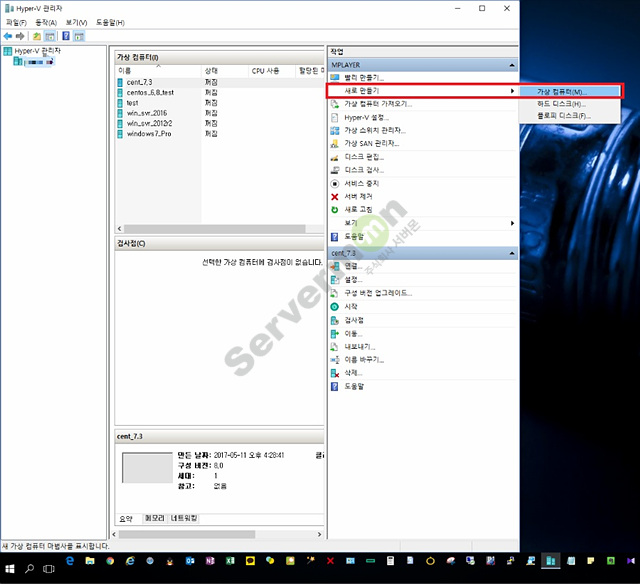Screen dimensions: 640x585
Task: Sort by the 이름 (Name) column header
Action: pos(159,71)
